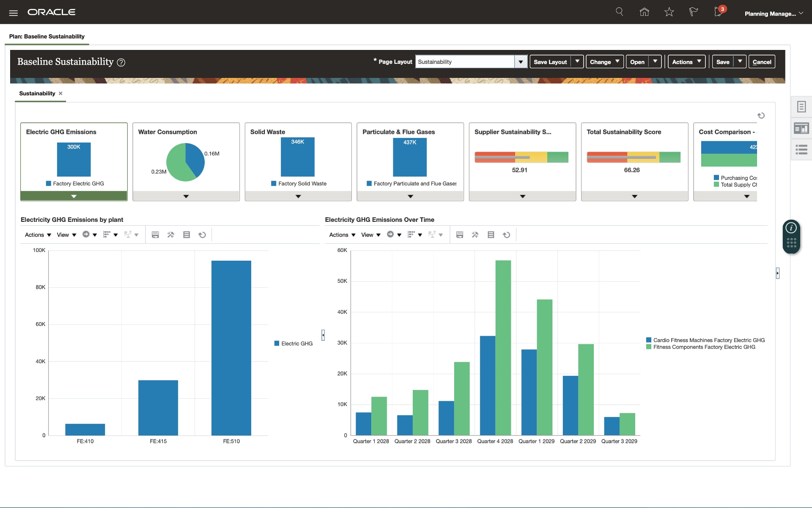
Task: Expand the Page Layout combo box
Action: pos(521,62)
